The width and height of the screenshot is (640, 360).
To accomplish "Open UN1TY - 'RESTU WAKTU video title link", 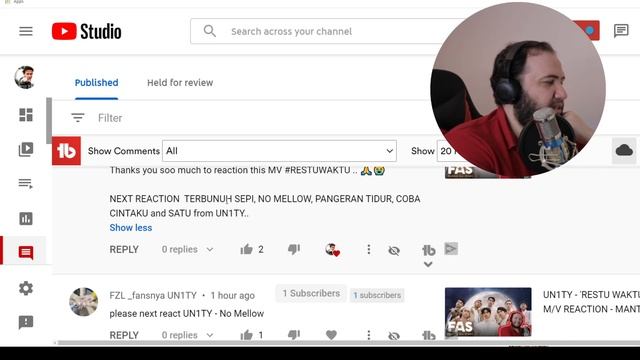I will (x=591, y=302).
